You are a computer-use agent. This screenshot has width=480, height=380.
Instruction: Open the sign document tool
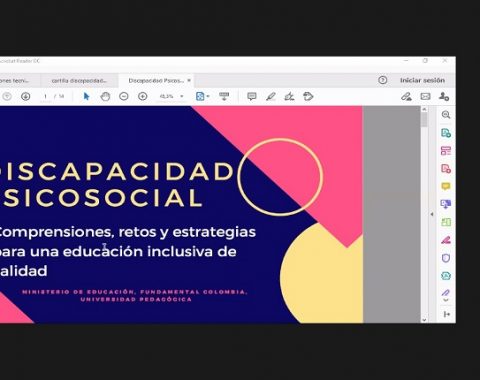289,97
